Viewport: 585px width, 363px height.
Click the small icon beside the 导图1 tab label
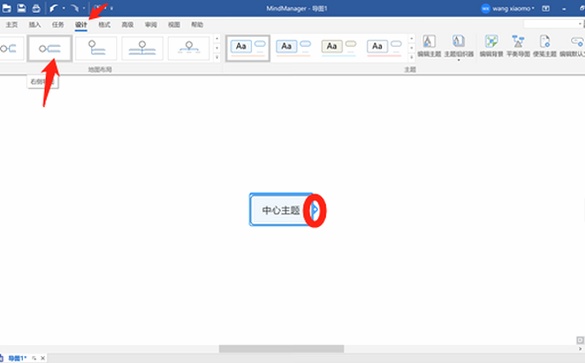coord(34,358)
